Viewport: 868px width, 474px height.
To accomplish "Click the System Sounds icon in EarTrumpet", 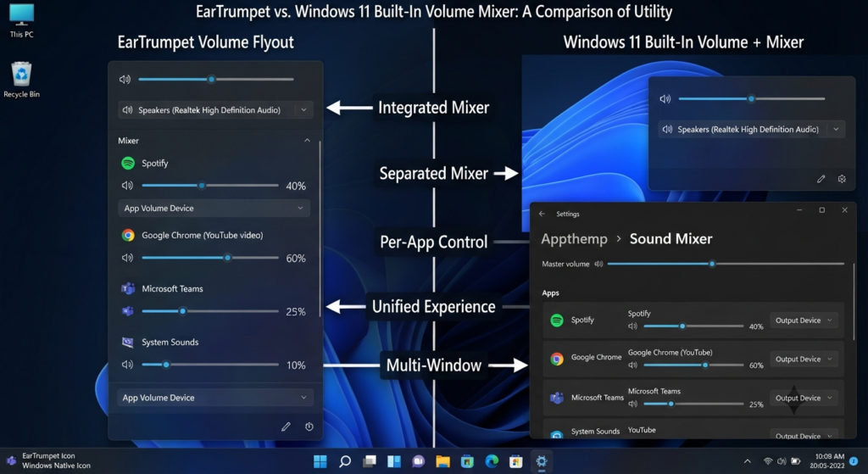I will pos(128,343).
